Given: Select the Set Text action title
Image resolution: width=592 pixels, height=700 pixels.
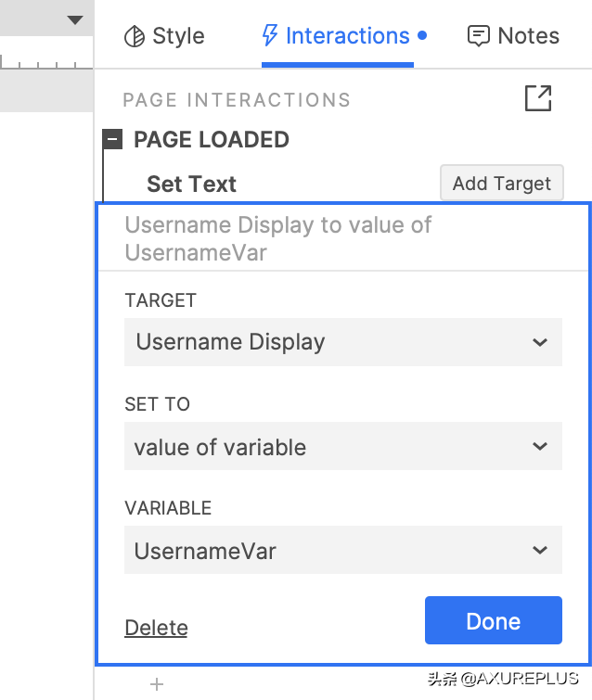Looking at the screenshot, I should 191,184.
